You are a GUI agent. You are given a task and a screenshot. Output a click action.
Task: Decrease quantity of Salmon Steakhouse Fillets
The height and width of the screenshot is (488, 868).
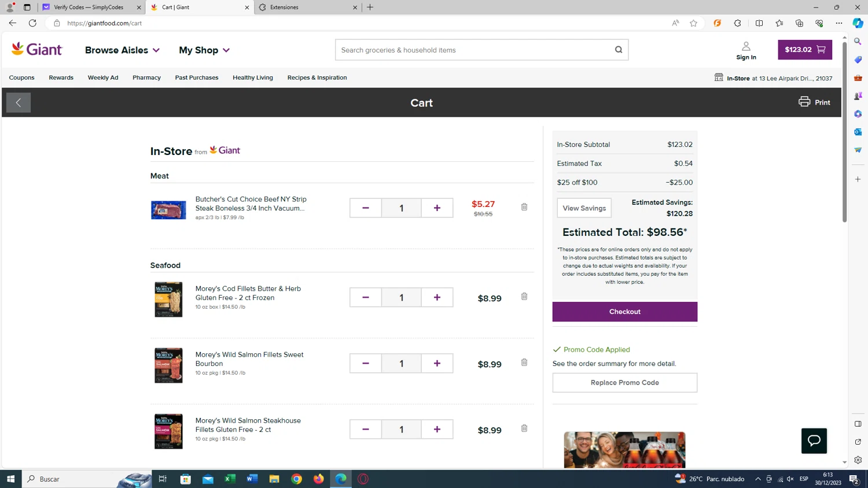tap(365, 429)
